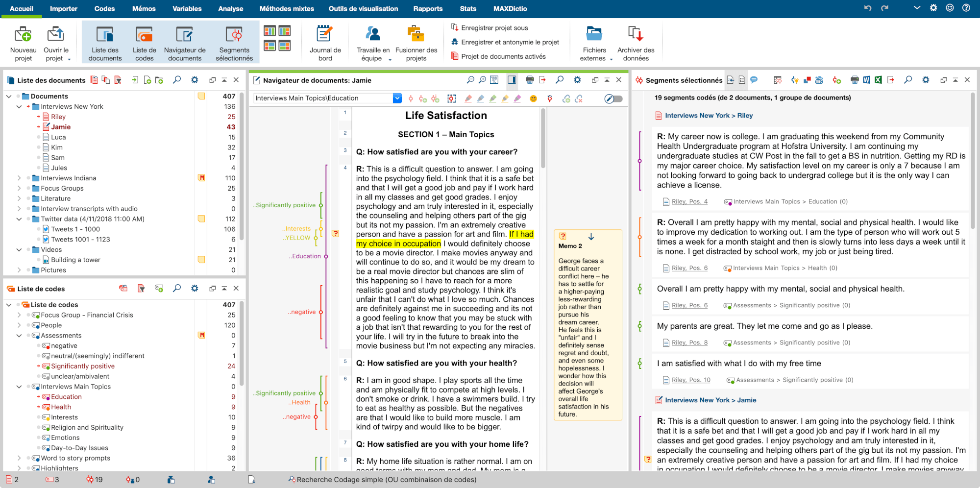Toggle activation of Significantly positive code

tap(39, 366)
